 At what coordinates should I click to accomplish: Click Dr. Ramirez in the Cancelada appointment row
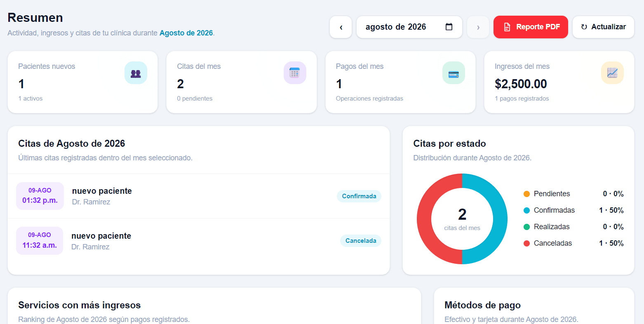90,247
